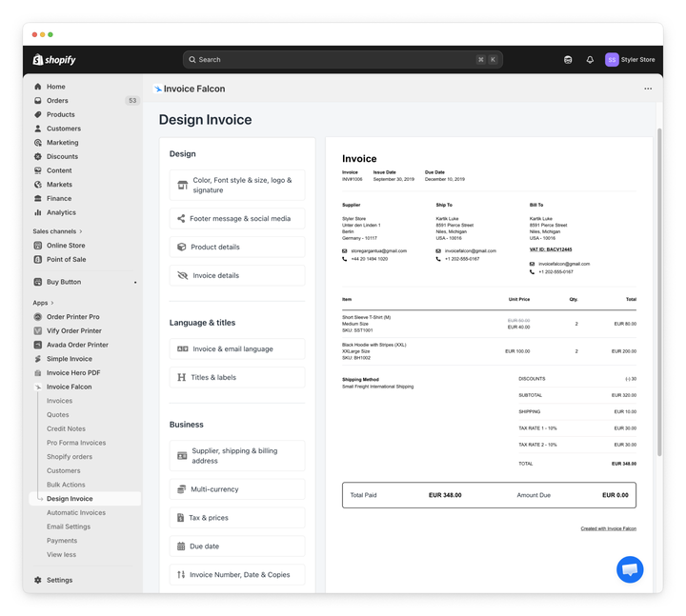This screenshot has height=616, width=686.
Task: Click the page vertical scrollbar
Action: (659, 292)
